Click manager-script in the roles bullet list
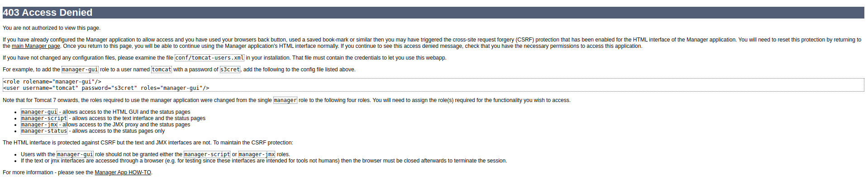868x186 pixels. (44, 118)
